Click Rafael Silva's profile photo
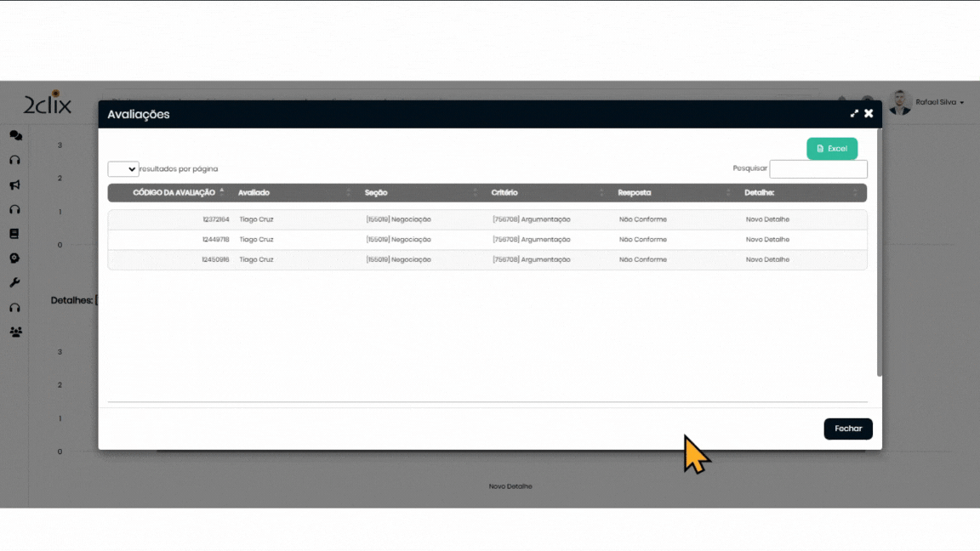This screenshot has height=551, width=980. pyautogui.click(x=900, y=102)
